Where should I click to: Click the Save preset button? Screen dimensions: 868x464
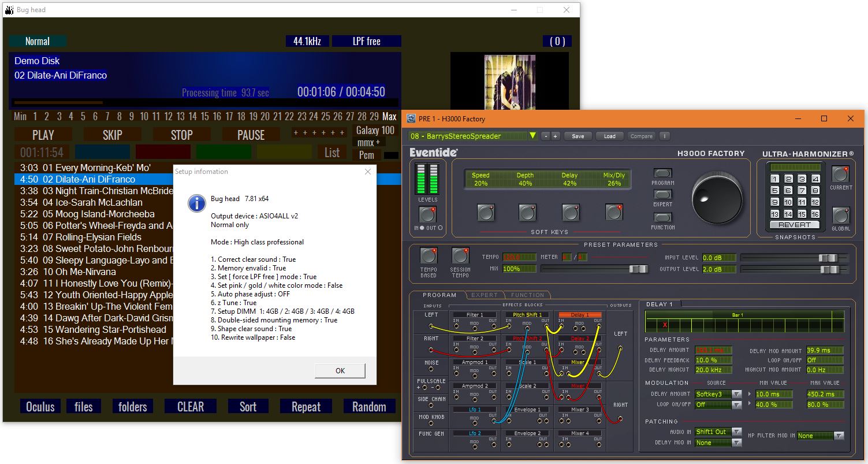pyautogui.click(x=578, y=136)
